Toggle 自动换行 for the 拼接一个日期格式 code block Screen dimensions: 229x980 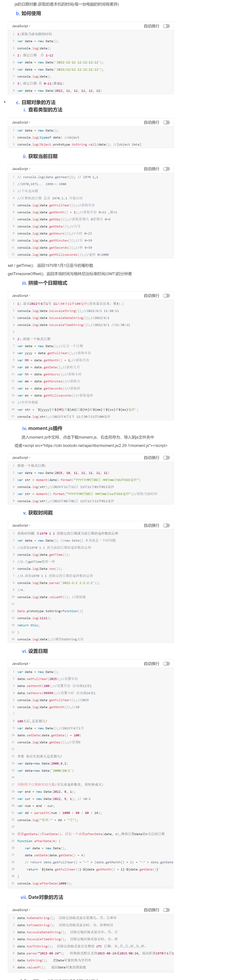coord(166,296)
